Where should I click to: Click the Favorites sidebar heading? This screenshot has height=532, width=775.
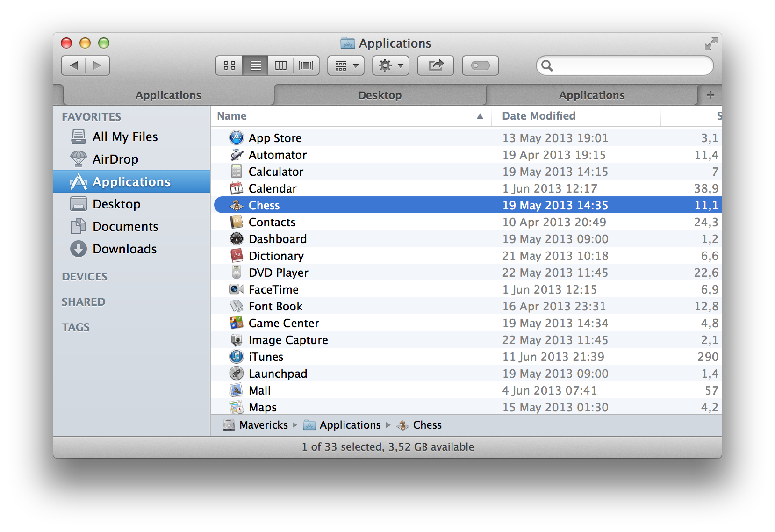(92, 117)
